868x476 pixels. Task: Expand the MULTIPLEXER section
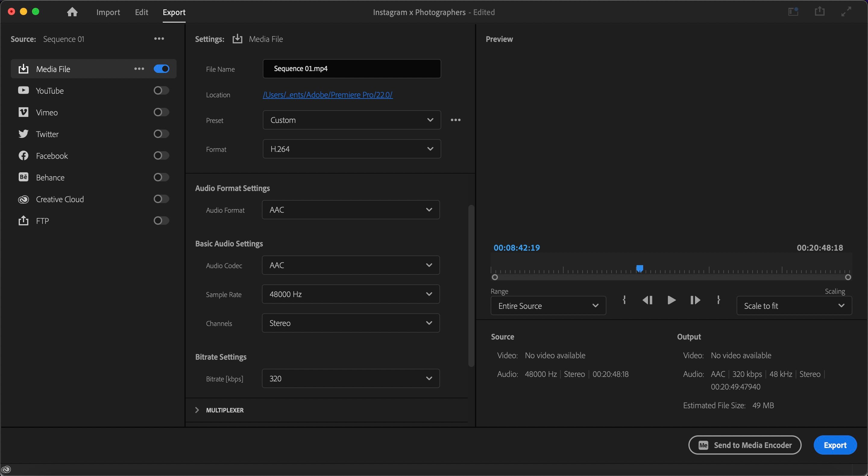click(197, 410)
